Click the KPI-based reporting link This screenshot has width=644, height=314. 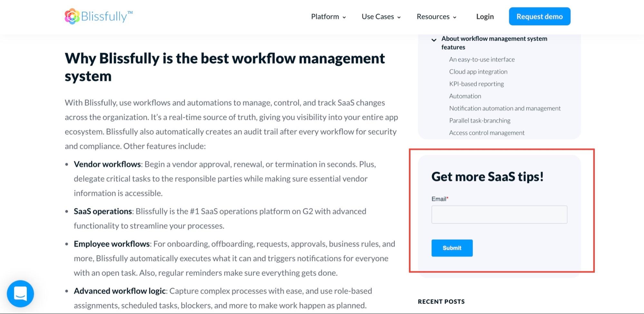tap(476, 84)
